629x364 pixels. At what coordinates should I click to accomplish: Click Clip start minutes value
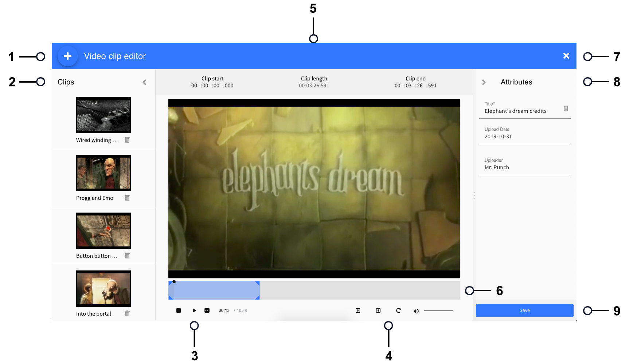[x=204, y=86]
